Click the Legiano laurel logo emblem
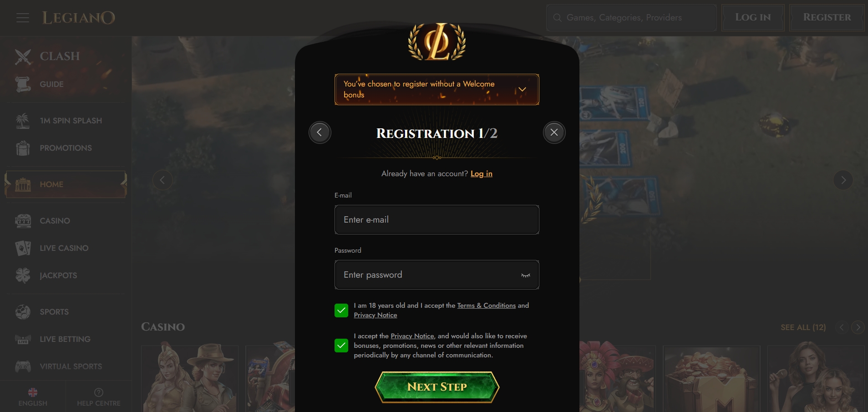 point(437,42)
